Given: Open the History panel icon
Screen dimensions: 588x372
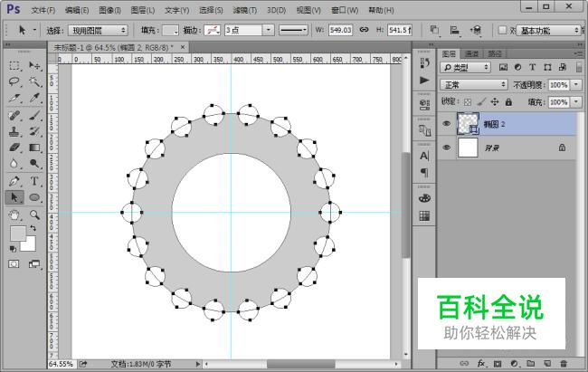Looking at the screenshot, I should pyautogui.click(x=424, y=63).
